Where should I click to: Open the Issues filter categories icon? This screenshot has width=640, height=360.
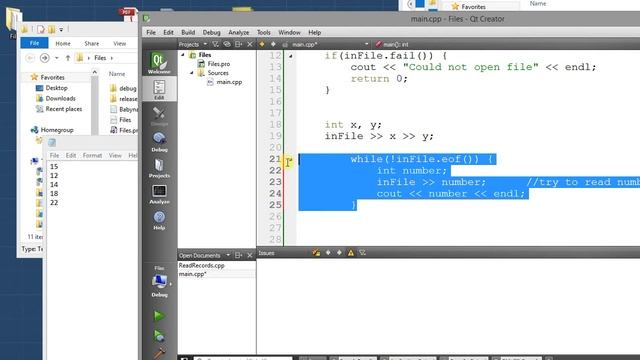[x=362, y=253]
